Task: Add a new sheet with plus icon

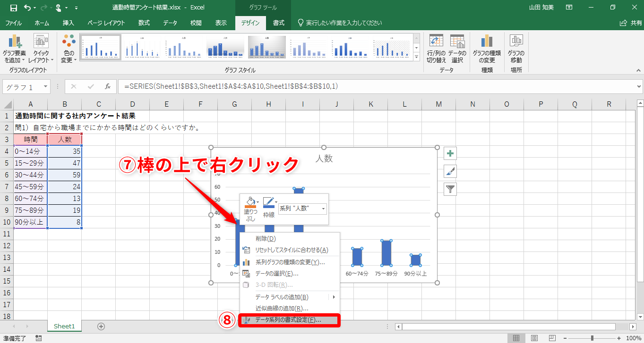Action: click(x=101, y=326)
